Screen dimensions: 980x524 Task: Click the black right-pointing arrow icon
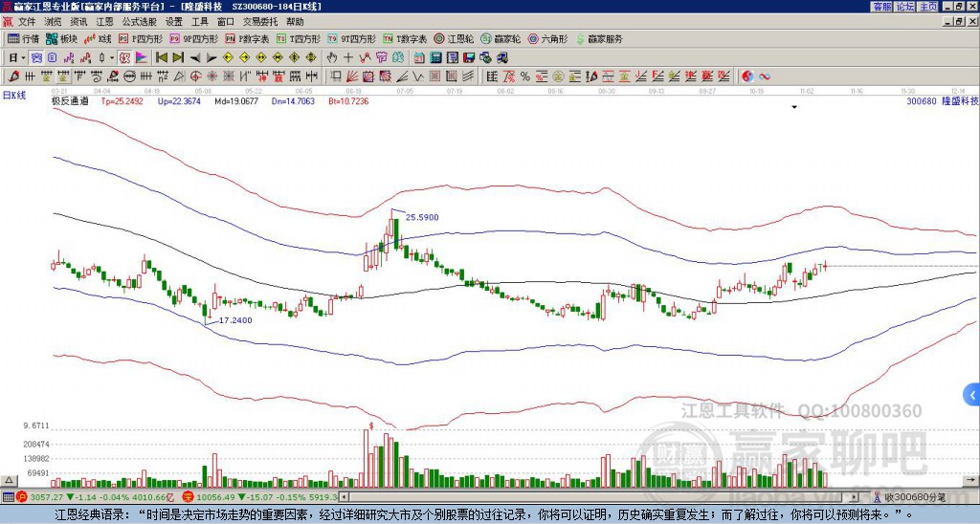212,58
